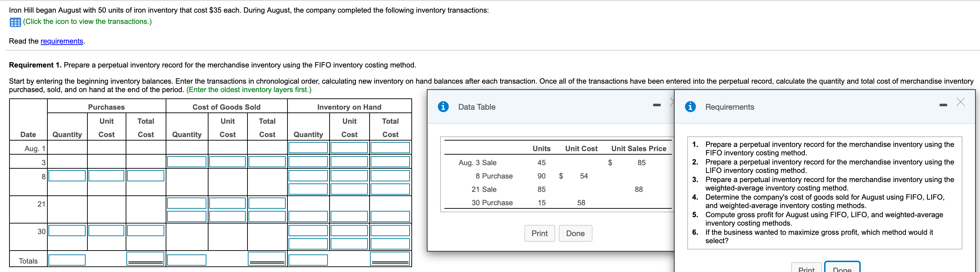Viewport: 980px width, 272px height.
Task: Select Aug. 21 first COGS quantity field
Action: coord(186,203)
